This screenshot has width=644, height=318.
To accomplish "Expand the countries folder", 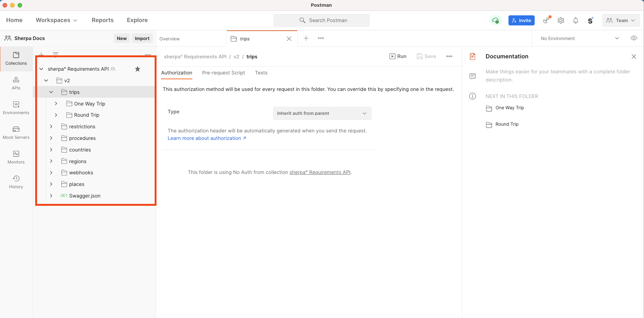I will pos(51,150).
